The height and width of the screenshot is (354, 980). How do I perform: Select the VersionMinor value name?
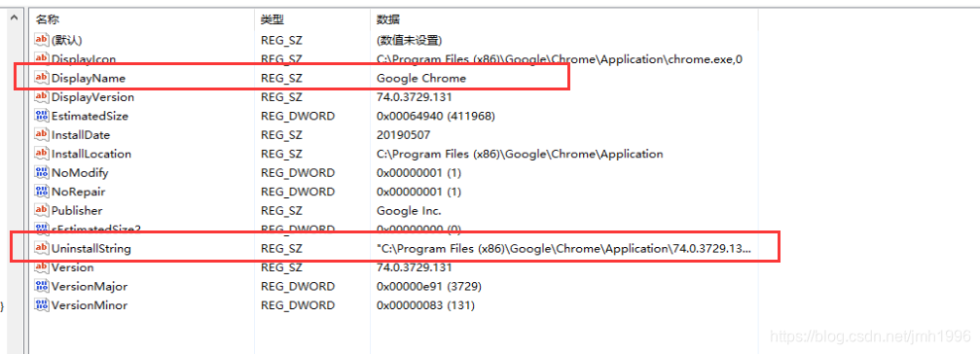pos(90,305)
